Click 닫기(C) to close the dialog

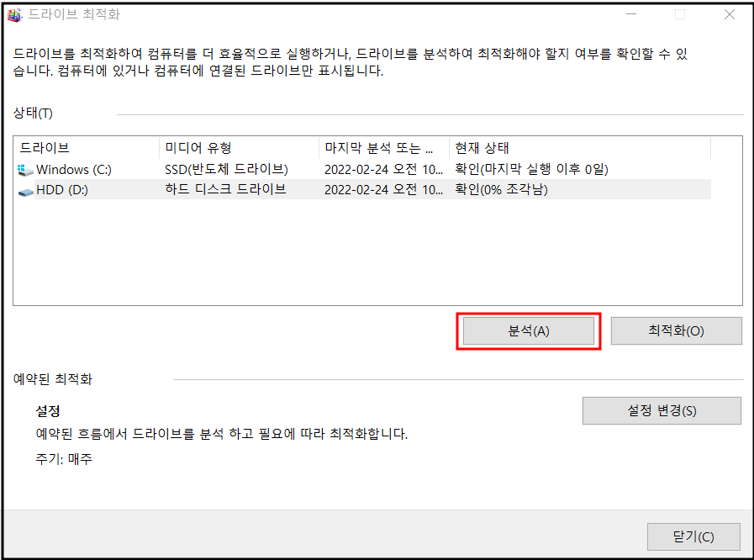pyautogui.click(x=694, y=536)
